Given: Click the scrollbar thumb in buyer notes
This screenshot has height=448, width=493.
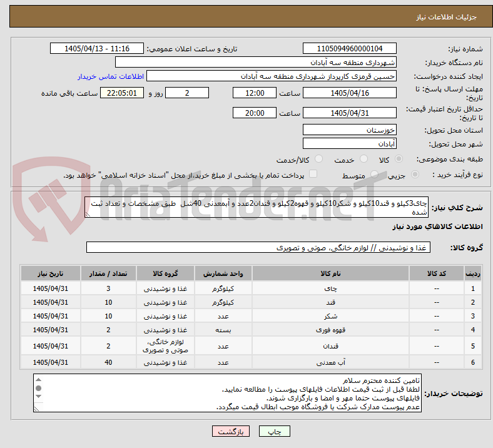Looking at the screenshot, I should click(39, 389).
